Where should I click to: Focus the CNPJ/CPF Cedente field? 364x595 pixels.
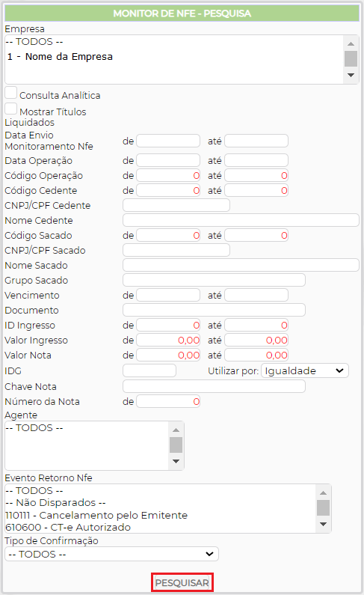176,205
